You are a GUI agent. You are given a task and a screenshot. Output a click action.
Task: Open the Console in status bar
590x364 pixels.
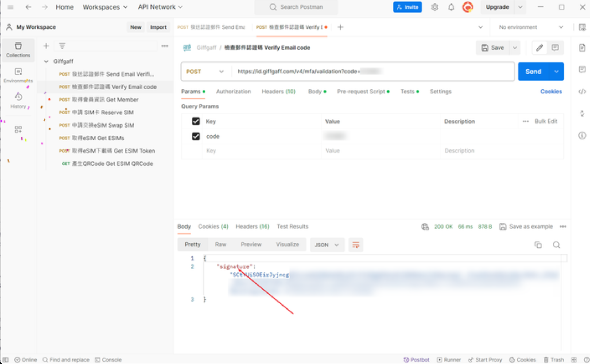[x=108, y=360]
